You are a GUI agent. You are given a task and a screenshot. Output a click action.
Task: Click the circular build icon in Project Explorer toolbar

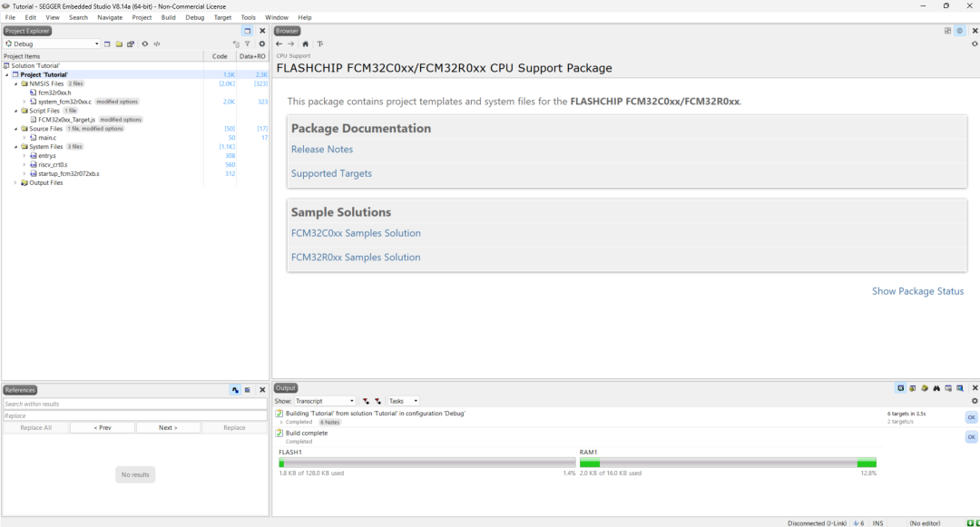pyautogui.click(x=145, y=44)
